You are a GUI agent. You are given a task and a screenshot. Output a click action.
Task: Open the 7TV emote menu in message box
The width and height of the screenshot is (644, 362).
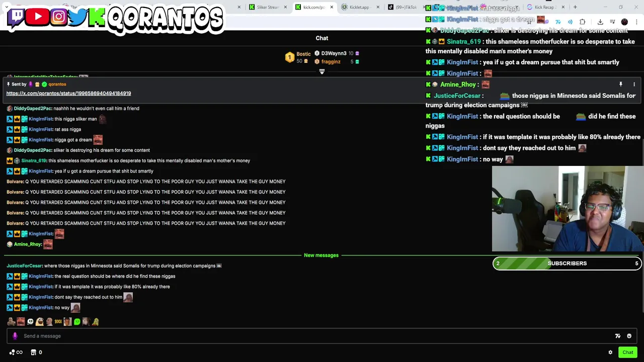(617, 336)
